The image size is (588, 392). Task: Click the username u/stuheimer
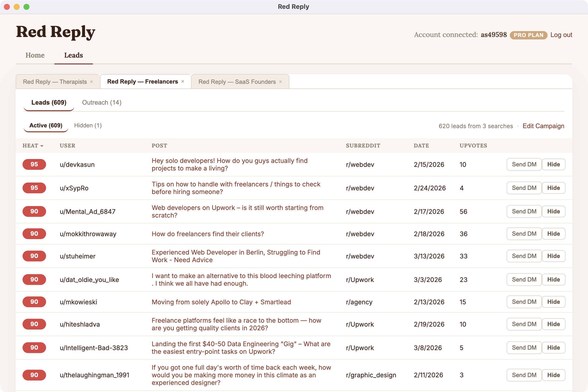coord(78,256)
